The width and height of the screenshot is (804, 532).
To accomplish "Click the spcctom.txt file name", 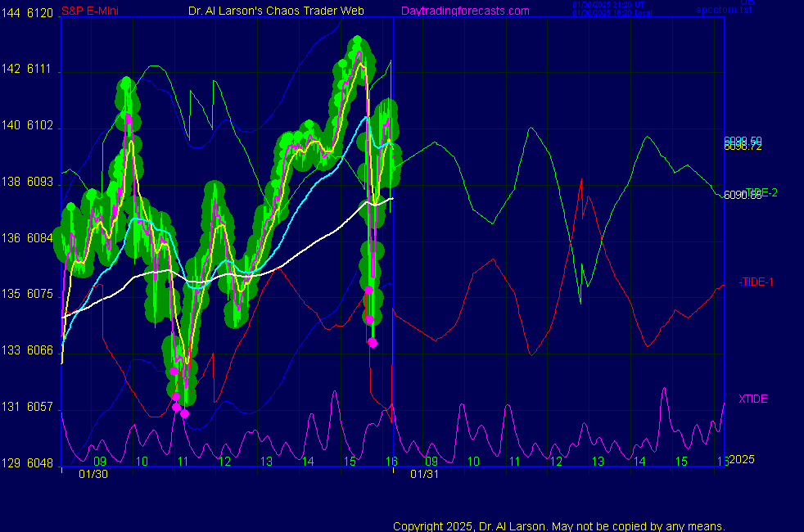I will pyautogui.click(x=725, y=10).
